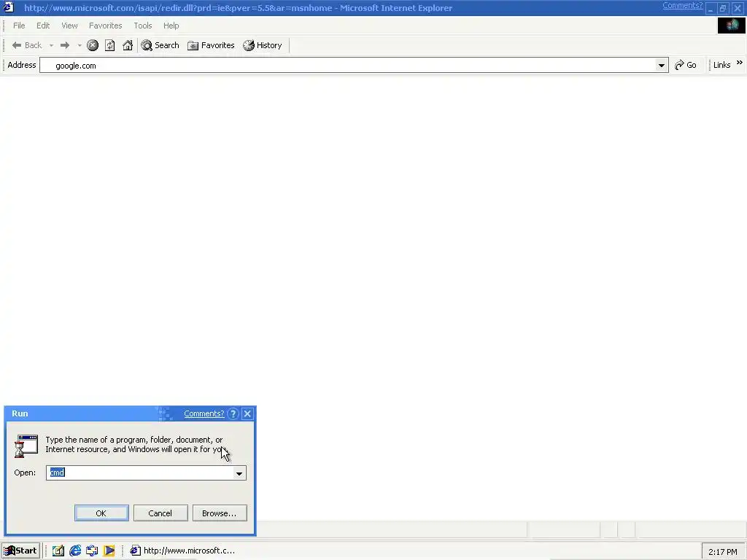The image size is (747, 560).
Task: Click the microsoft.com taskbar window button
Action: [183, 551]
